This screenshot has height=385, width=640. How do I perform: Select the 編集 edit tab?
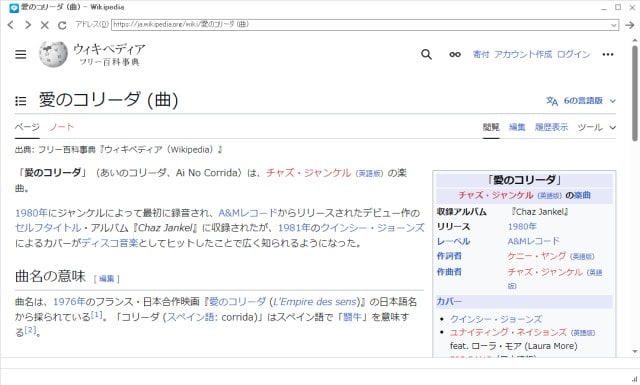pos(517,127)
